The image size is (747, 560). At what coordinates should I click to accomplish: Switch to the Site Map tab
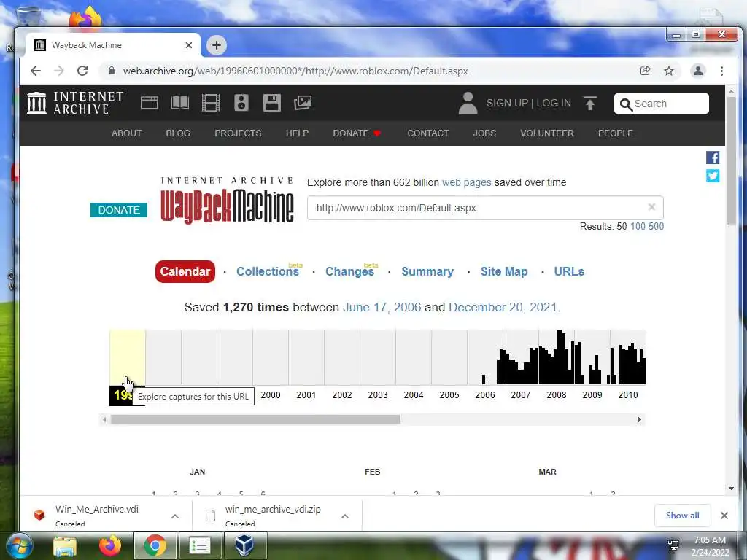coord(504,271)
